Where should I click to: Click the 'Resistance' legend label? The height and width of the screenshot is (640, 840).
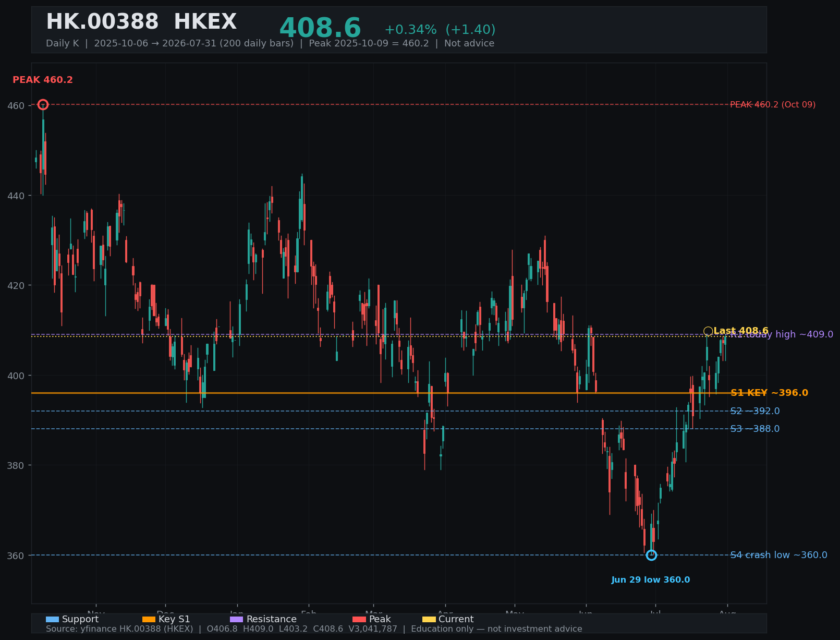tap(272, 620)
